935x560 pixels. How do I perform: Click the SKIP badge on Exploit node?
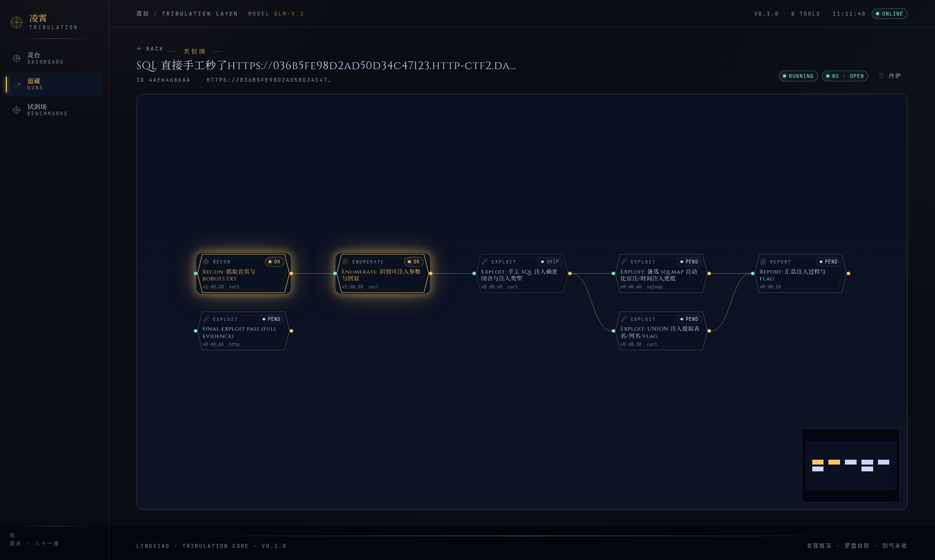click(550, 261)
